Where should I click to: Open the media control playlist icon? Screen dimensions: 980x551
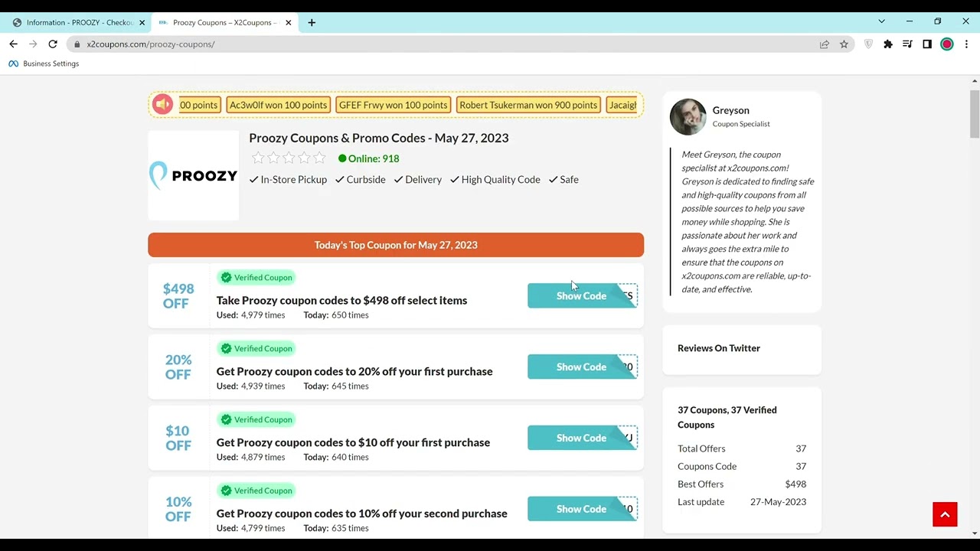pos(907,44)
